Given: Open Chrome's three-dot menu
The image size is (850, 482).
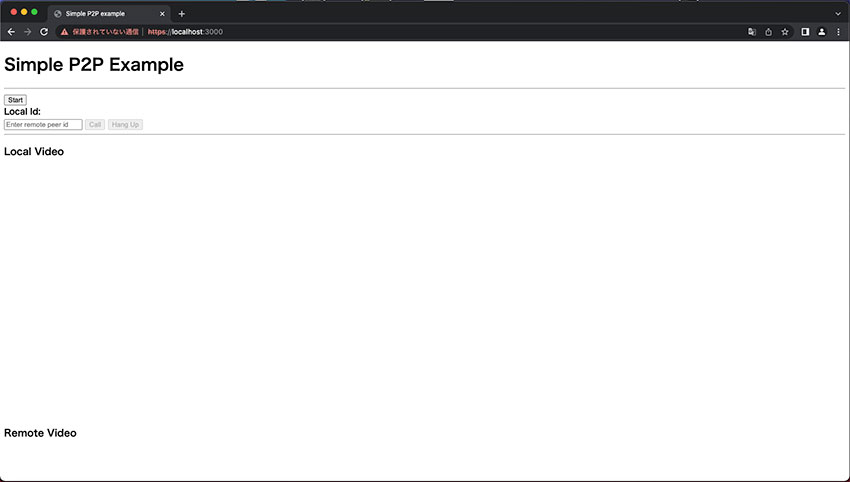Looking at the screenshot, I should pyautogui.click(x=838, y=32).
